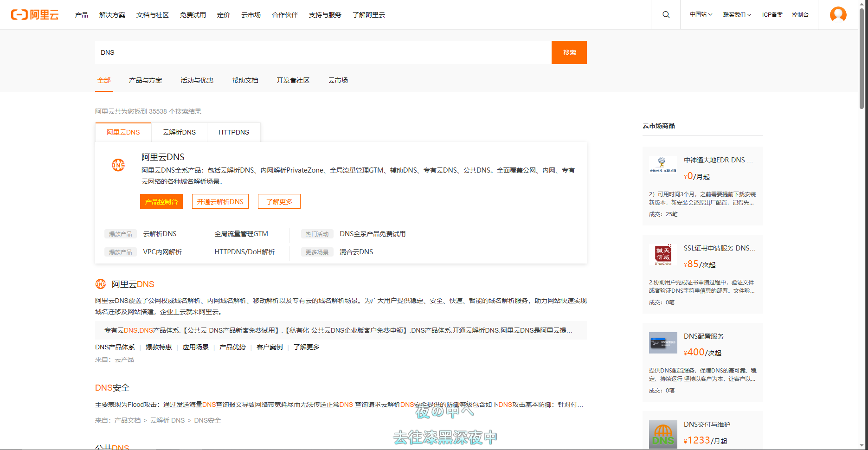The image size is (868, 450).
Task: Click the 应用场景 sublink
Action: [195, 347]
